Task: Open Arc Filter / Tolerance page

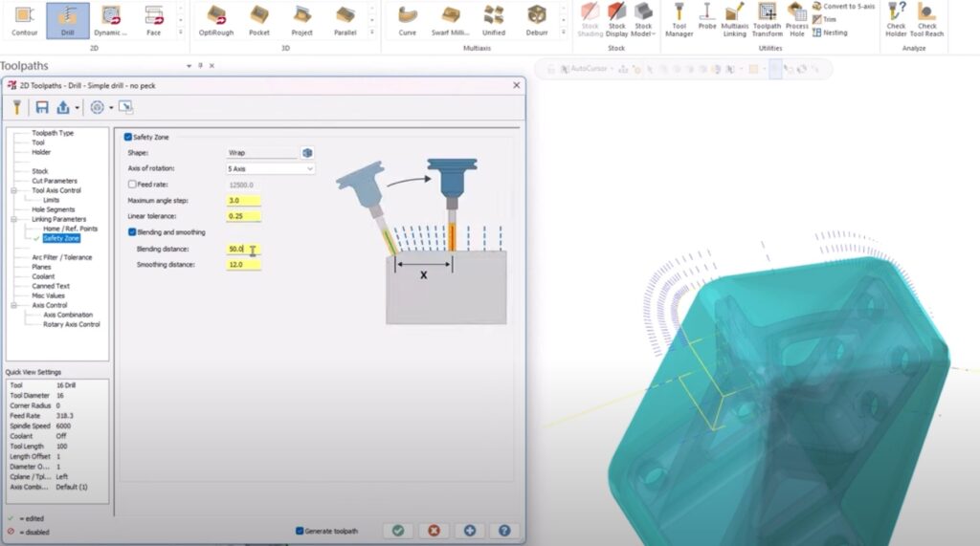Action: 62,257
